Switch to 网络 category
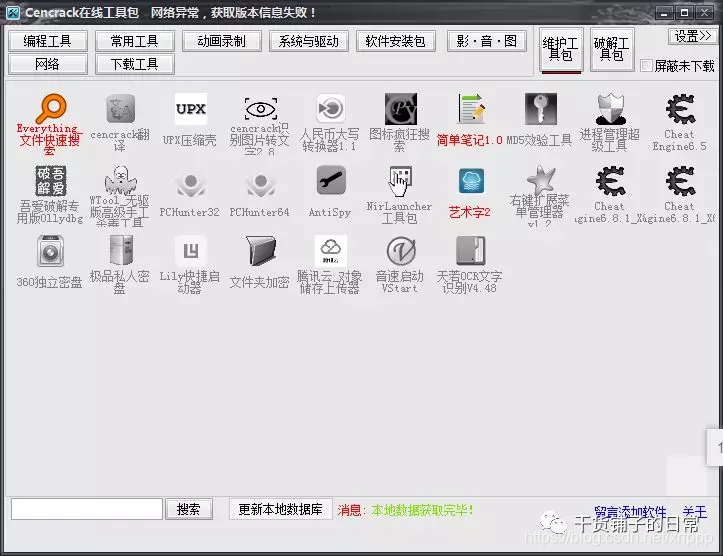Image resolution: width=723 pixels, height=556 pixels. click(x=47, y=64)
